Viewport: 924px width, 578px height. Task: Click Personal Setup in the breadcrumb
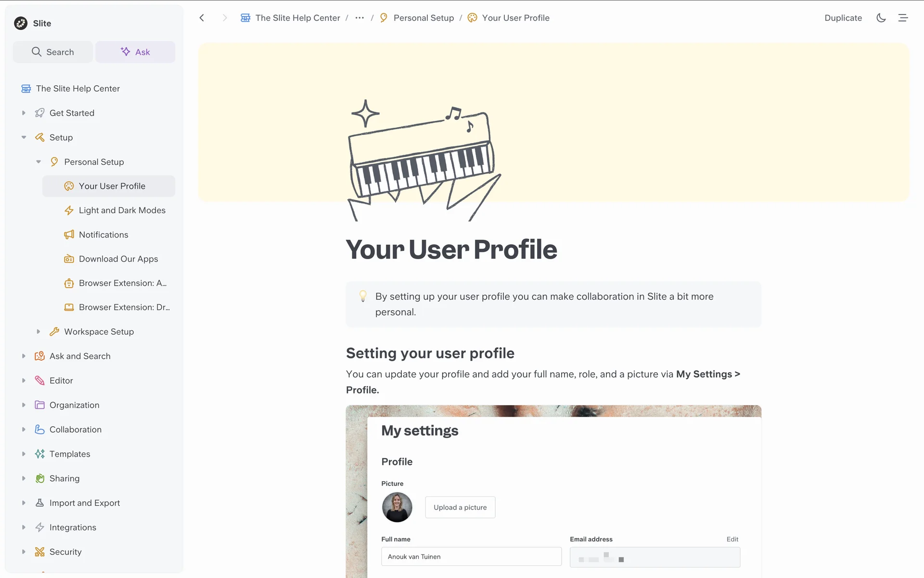click(423, 18)
